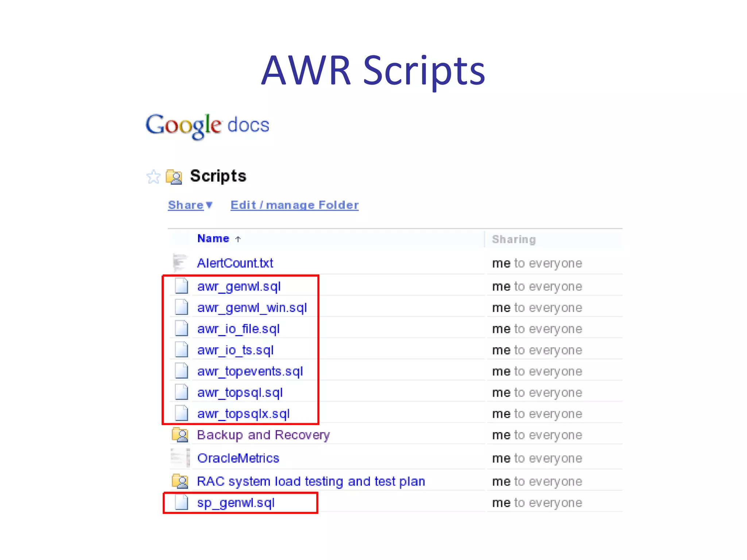The image size is (747, 560).
Task: Open the Backup and Recovery folder
Action: click(263, 435)
